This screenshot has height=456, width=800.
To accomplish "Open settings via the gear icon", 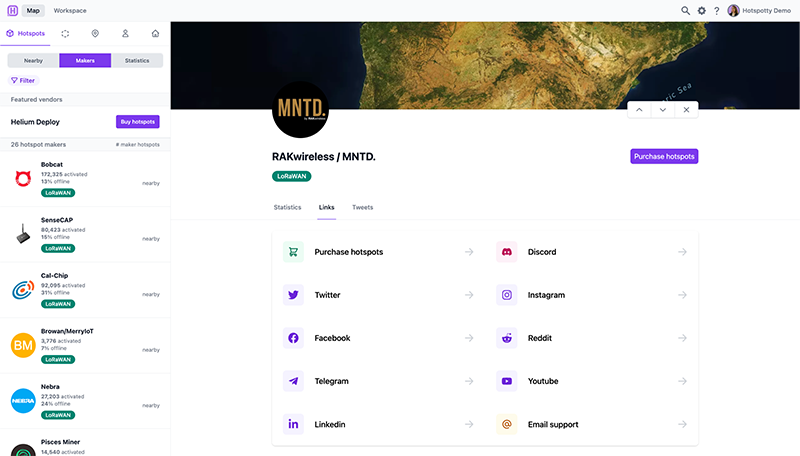I will [x=701, y=10].
